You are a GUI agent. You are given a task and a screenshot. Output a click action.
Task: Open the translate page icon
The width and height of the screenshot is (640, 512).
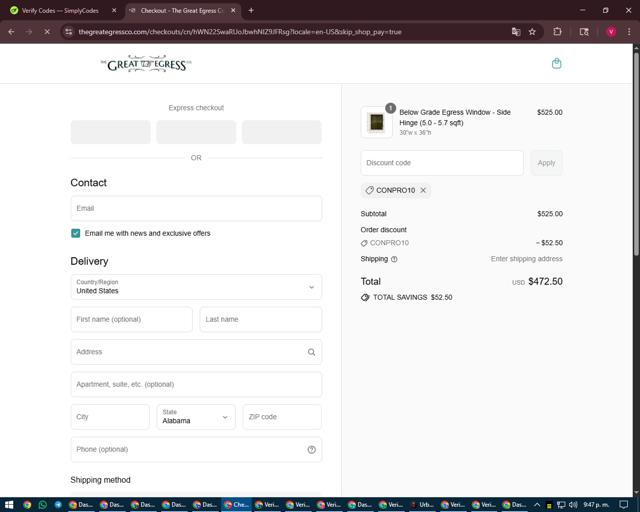[516, 32]
